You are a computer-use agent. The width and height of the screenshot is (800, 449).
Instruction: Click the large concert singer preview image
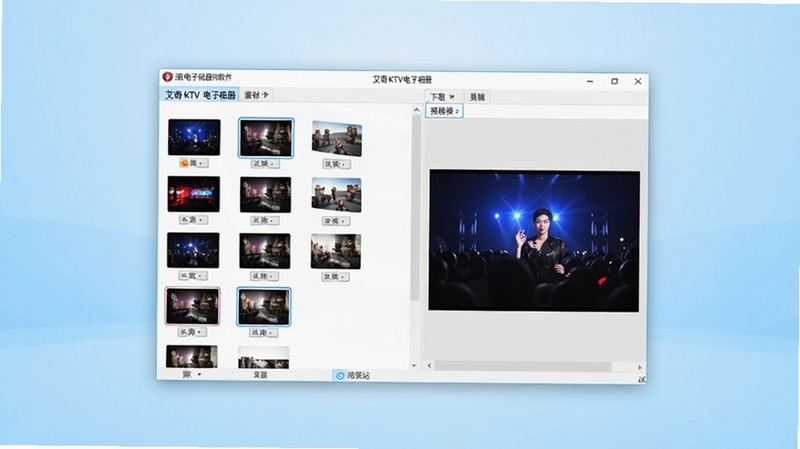pyautogui.click(x=534, y=241)
